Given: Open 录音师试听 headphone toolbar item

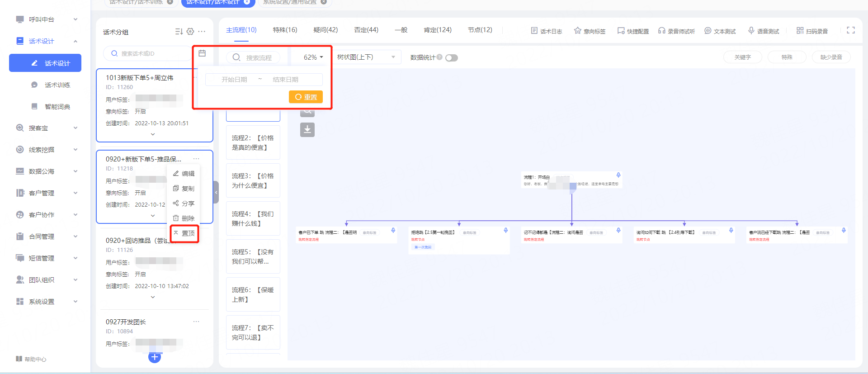Looking at the screenshot, I should [x=676, y=31].
